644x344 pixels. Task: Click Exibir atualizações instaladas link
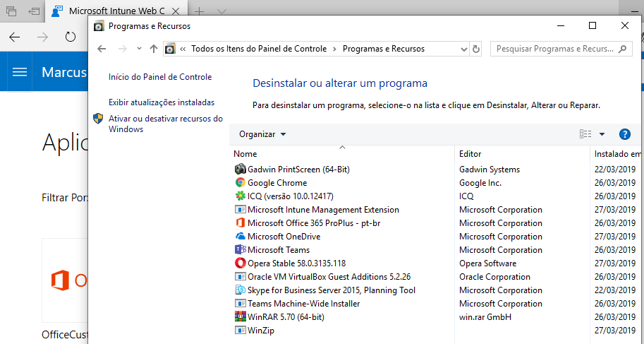[x=162, y=102]
